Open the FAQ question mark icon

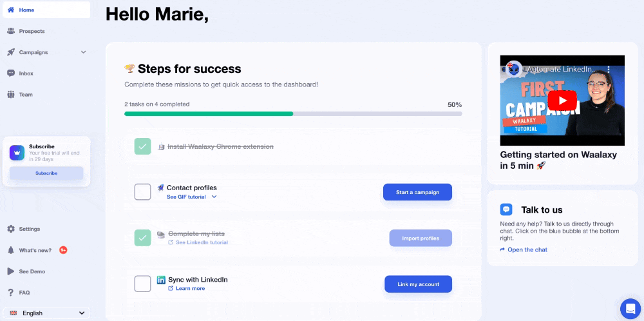[x=11, y=293]
